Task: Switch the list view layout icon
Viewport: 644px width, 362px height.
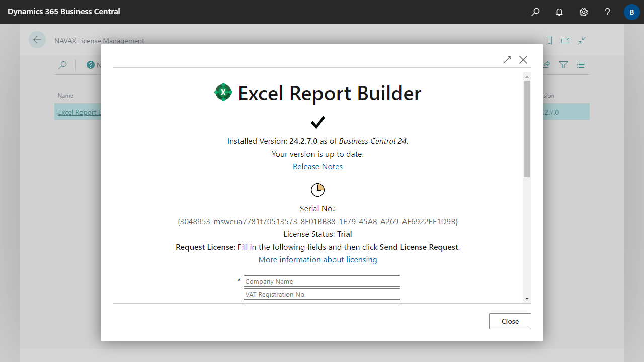Action: coord(581,65)
